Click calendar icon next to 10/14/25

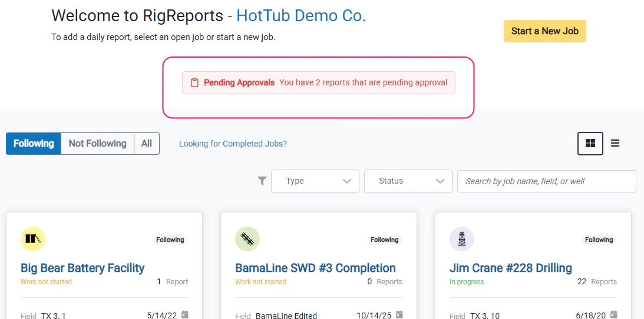pos(399,314)
